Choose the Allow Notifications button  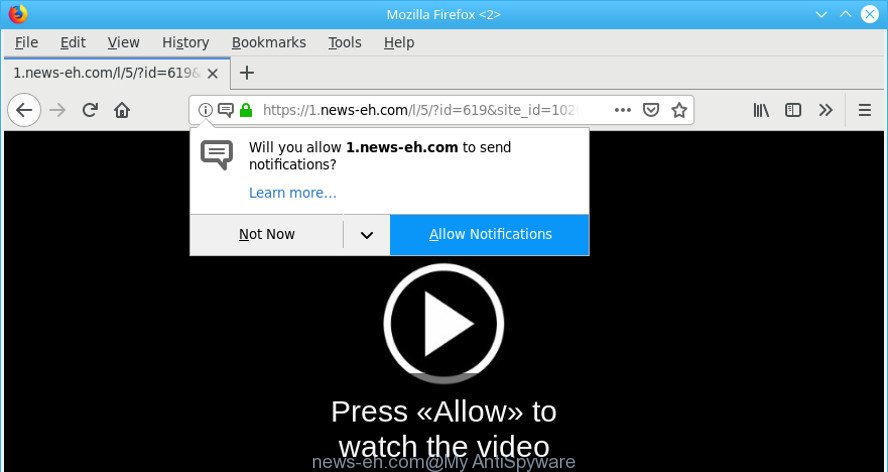pyautogui.click(x=490, y=235)
